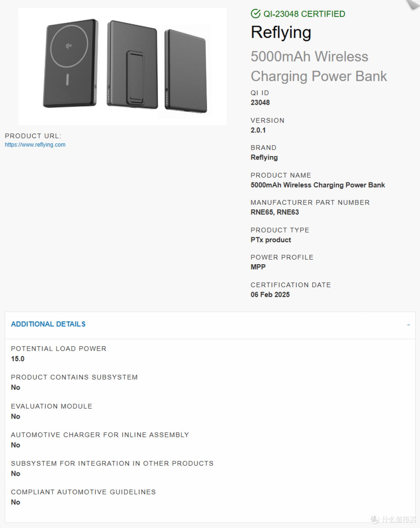This screenshot has width=420, height=528.
Task: Click the version value 2.0.1
Action: tap(258, 130)
